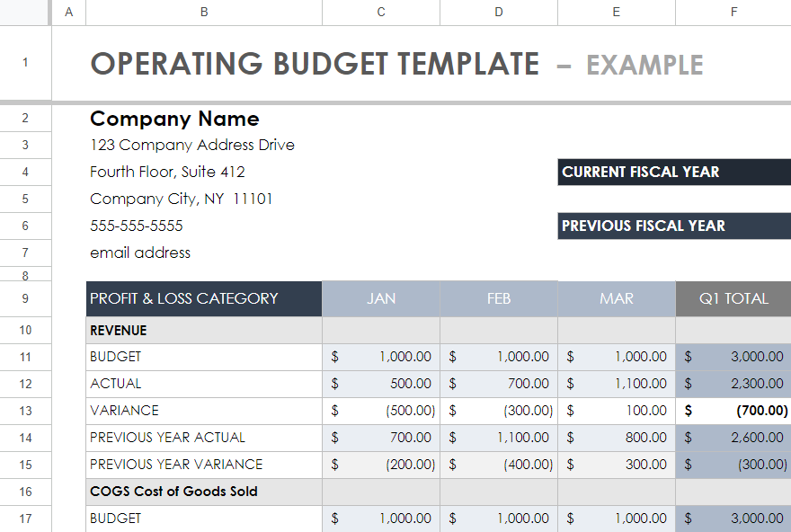Click the bold Q1 variance (700.00) cell
Image resolution: width=791 pixels, height=532 pixels.
pos(733,411)
